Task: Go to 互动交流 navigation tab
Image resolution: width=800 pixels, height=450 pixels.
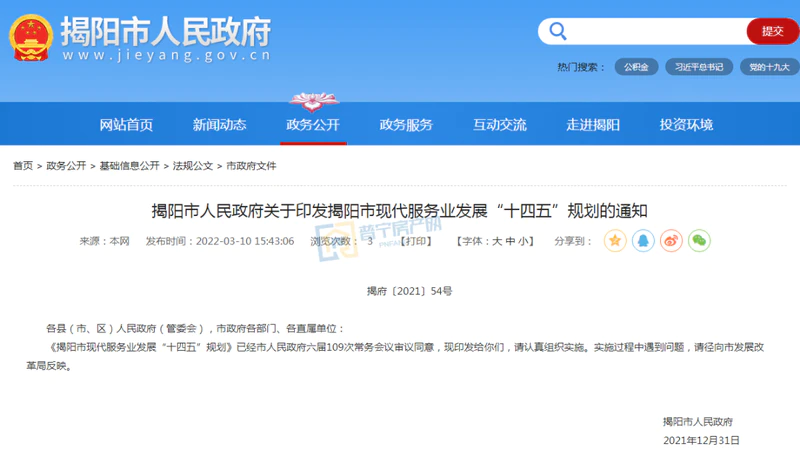Action: [499, 125]
